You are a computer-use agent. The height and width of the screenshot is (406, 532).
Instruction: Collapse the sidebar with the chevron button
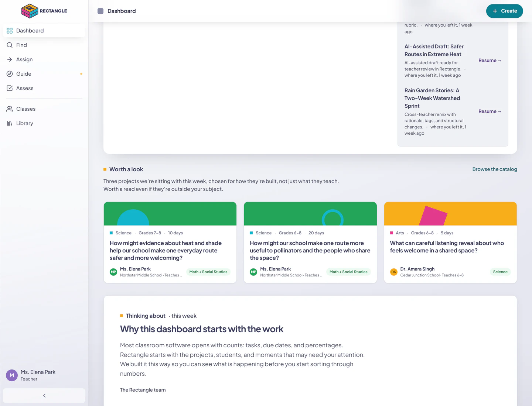point(44,396)
